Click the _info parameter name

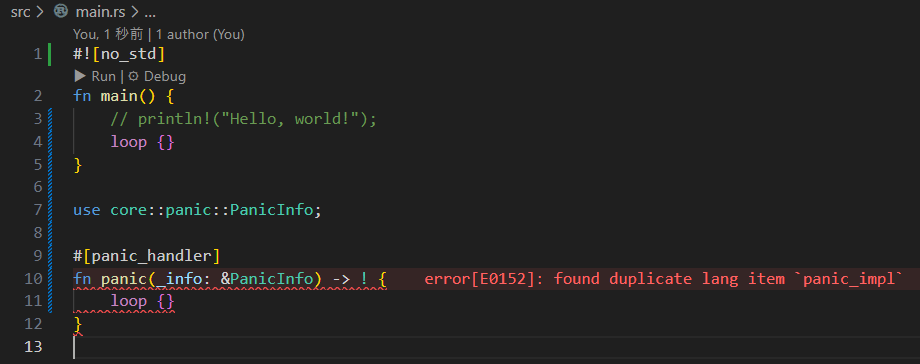[179, 279]
